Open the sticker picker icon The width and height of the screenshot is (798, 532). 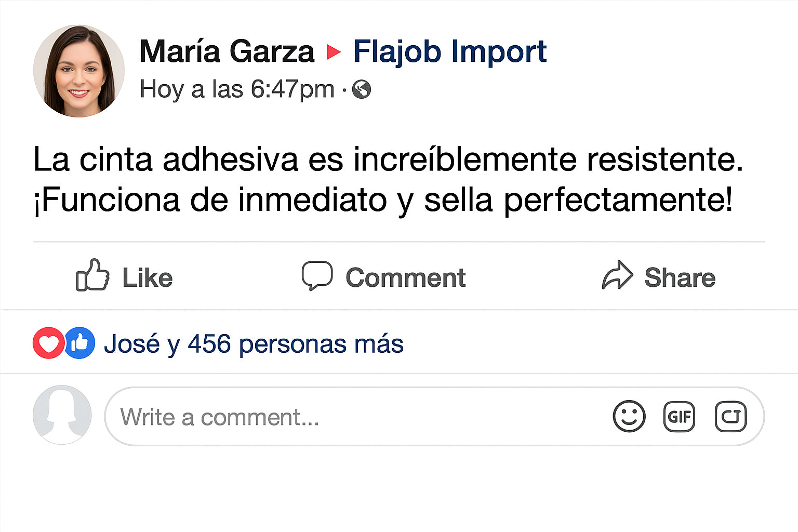pyautogui.click(x=730, y=416)
